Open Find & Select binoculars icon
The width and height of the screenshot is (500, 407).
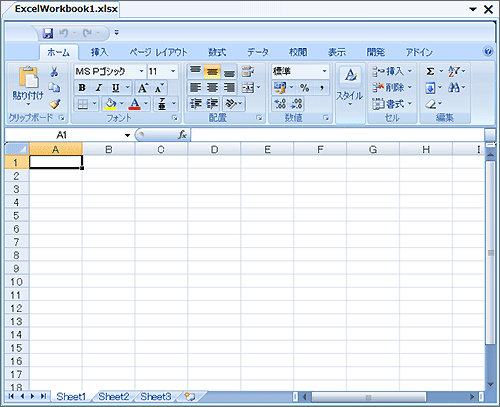click(454, 88)
